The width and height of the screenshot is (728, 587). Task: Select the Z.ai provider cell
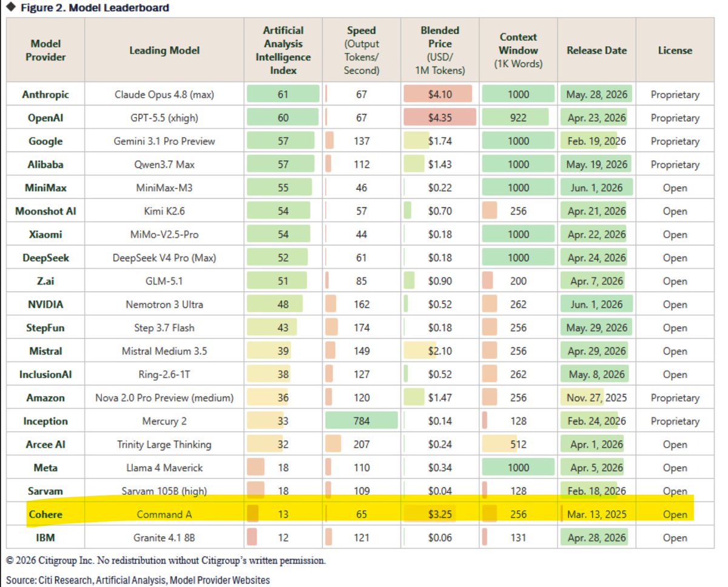coord(45,281)
